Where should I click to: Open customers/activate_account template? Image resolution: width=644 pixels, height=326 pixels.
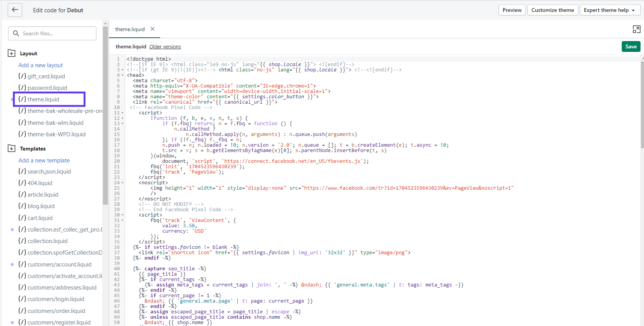click(x=60, y=276)
